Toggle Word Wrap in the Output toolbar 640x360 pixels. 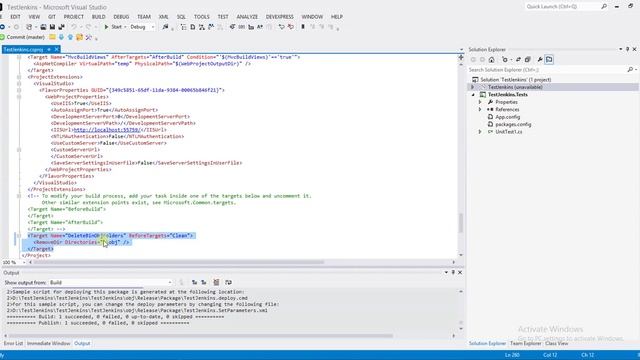228,282
